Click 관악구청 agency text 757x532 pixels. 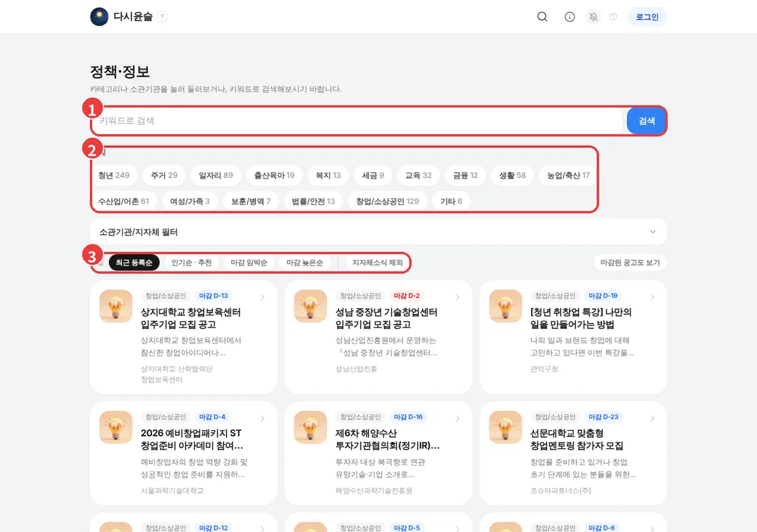544,369
